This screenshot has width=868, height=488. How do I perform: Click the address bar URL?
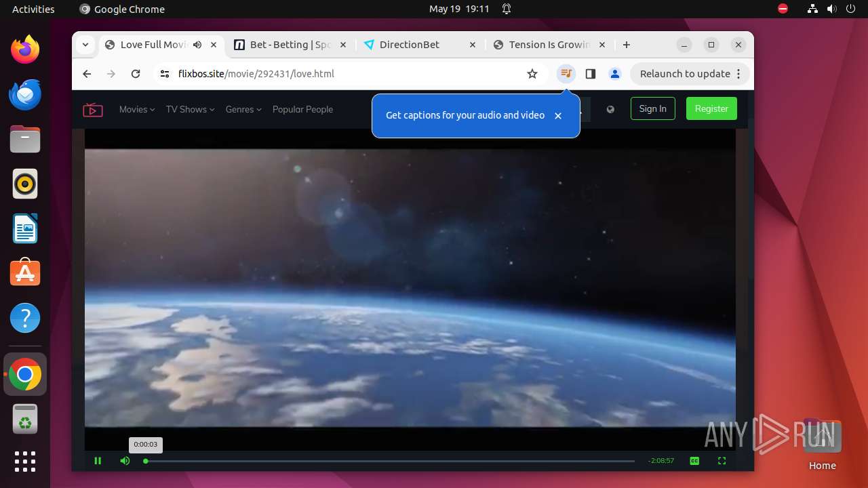(x=256, y=74)
